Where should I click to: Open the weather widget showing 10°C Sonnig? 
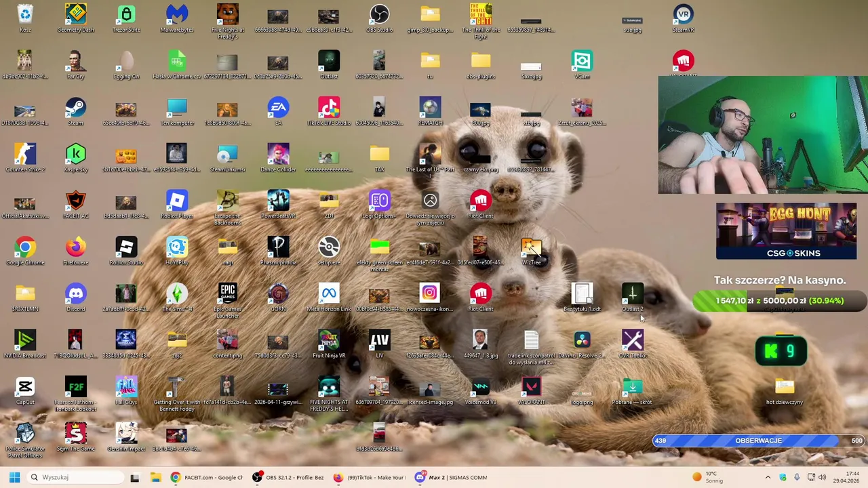point(709,477)
